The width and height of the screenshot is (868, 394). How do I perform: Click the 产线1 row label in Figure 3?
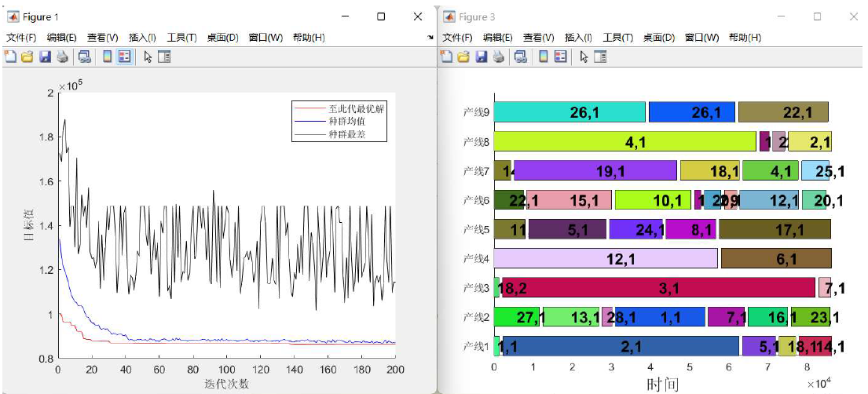(476, 346)
